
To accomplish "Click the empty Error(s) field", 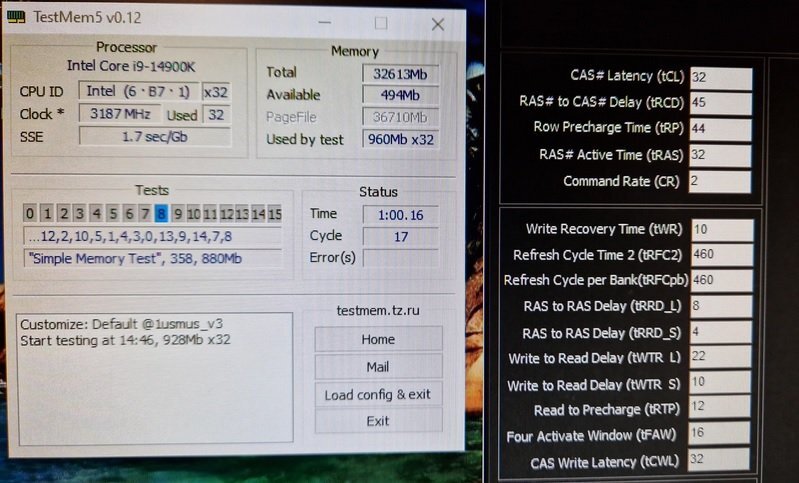I will 401,258.
